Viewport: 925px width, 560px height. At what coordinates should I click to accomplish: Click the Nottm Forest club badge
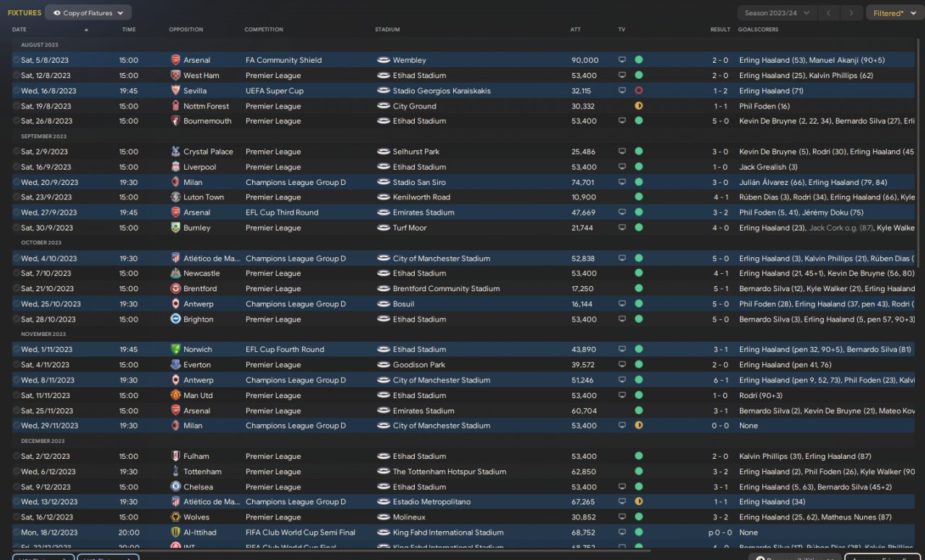[x=176, y=105]
